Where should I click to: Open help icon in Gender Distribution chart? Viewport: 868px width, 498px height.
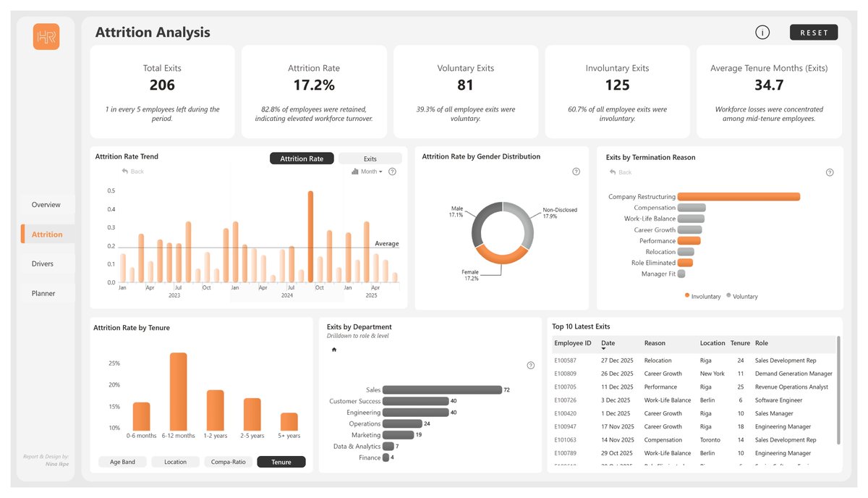pyautogui.click(x=576, y=172)
